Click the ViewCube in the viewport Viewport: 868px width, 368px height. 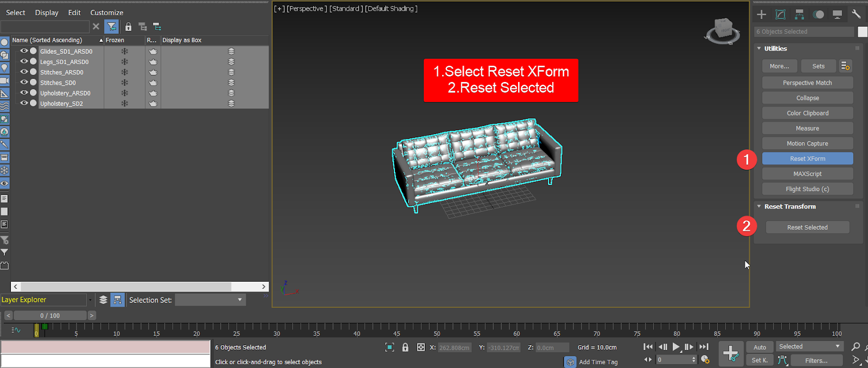tap(723, 30)
